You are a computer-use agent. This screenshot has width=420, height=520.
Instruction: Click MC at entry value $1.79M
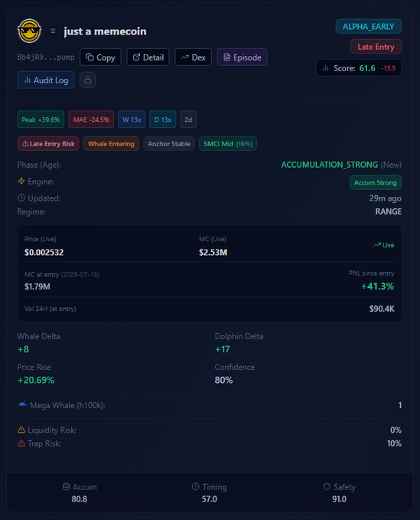click(37, 286)
